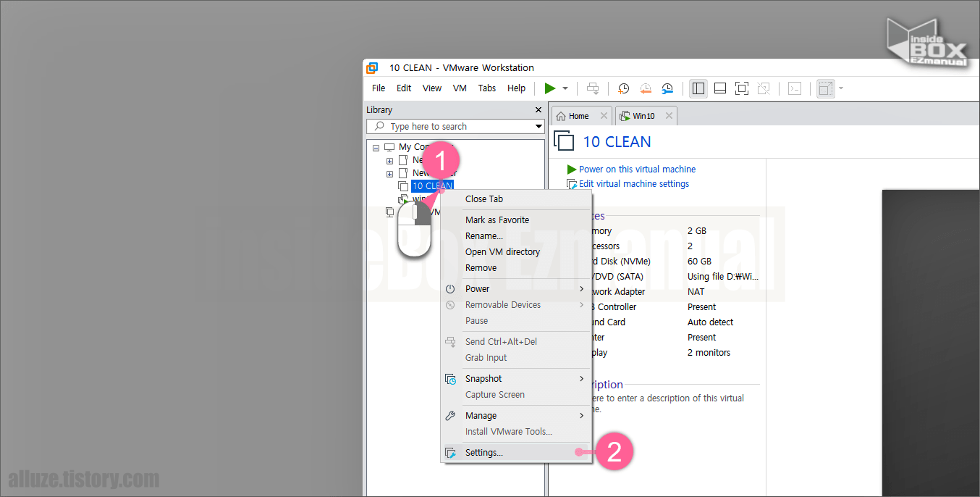Click the Removable Devices context menu entry

[517, 305]
